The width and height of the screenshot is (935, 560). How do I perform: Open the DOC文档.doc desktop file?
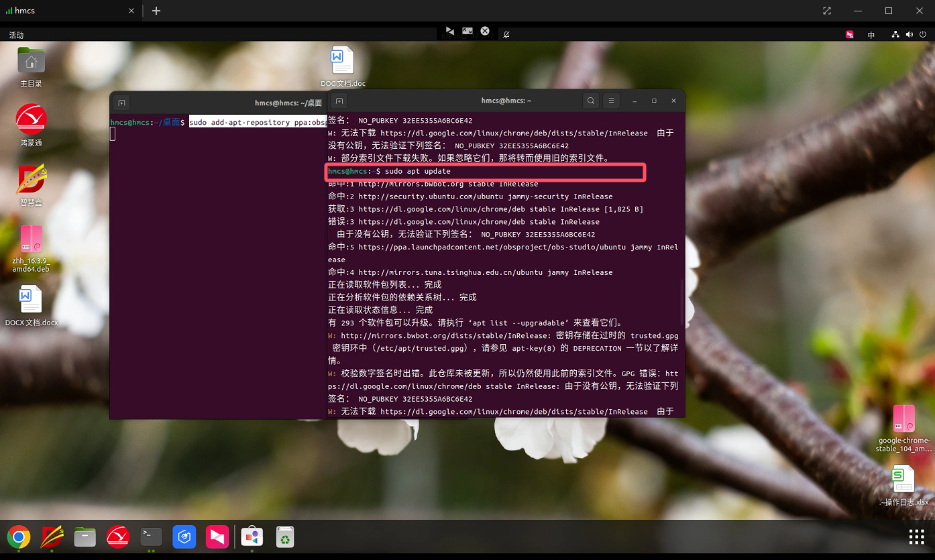point(343,67)
